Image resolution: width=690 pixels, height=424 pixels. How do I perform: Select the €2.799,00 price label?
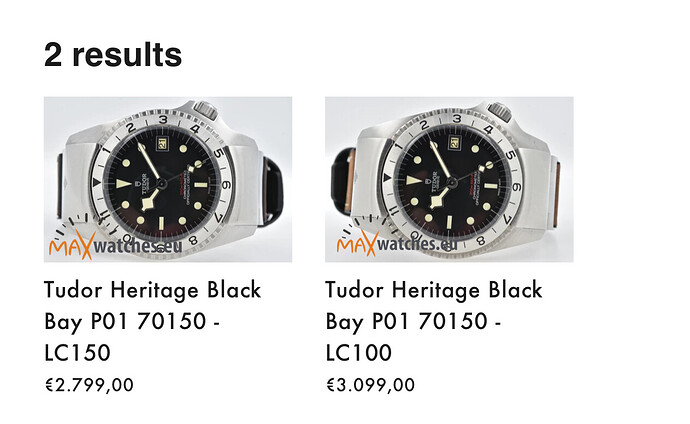pyautogui.click(x=89, y=385)
